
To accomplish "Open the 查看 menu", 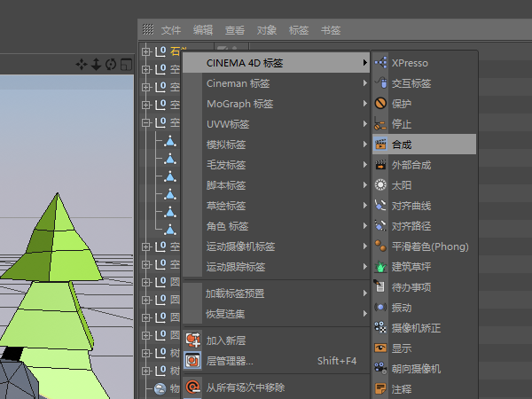I will point(235,30).
